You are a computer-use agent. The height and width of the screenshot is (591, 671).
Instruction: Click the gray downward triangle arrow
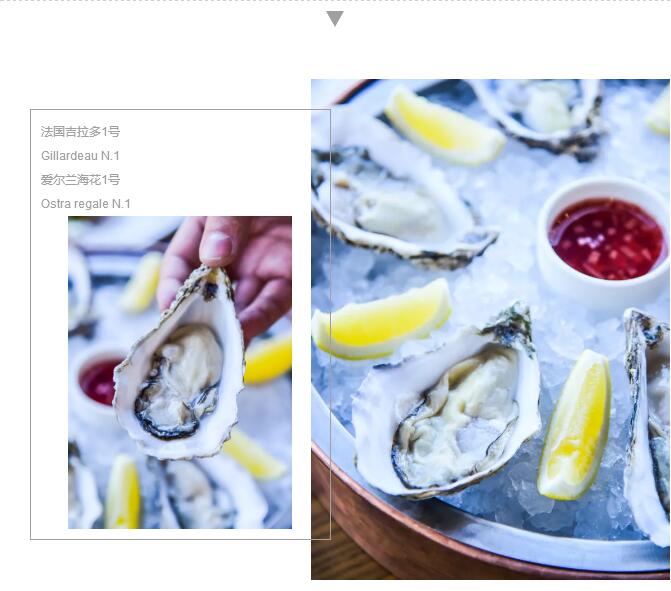335,19
